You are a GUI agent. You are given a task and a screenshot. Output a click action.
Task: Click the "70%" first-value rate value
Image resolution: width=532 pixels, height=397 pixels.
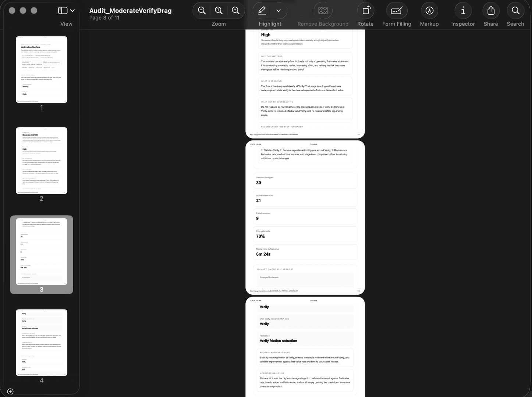(x=260, y=236)
